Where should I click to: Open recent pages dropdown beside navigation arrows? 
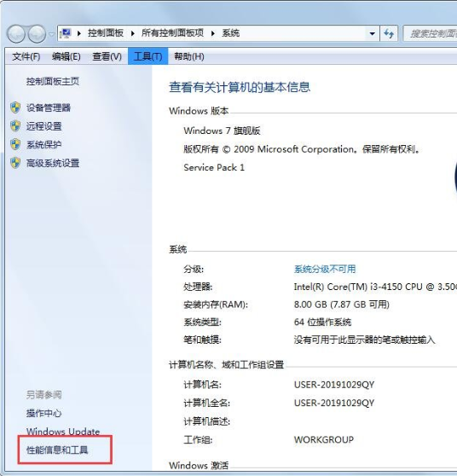coord(51,34)
